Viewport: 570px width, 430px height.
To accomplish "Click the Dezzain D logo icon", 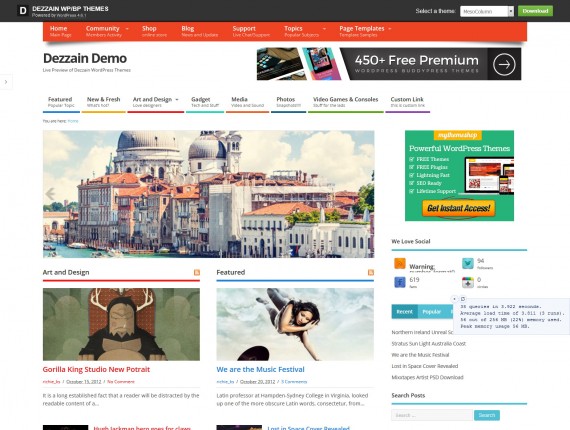I will 23,11.
